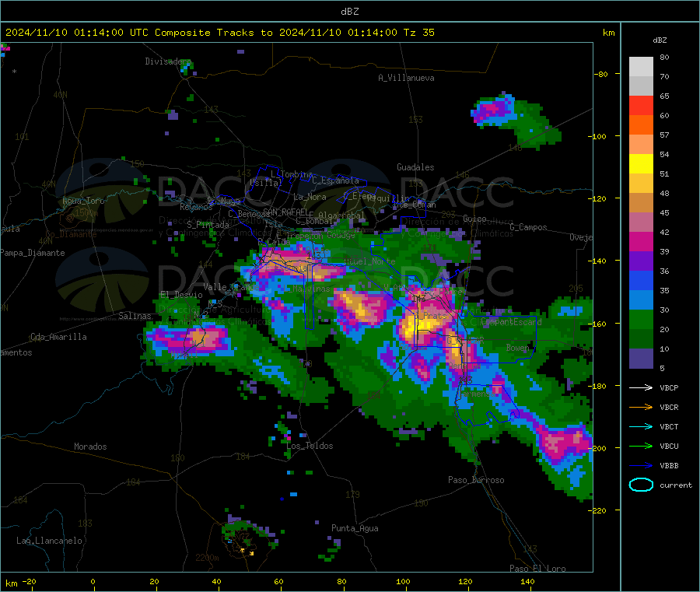
Task: Click the VBBB legend label
Action: pos(669,466)
